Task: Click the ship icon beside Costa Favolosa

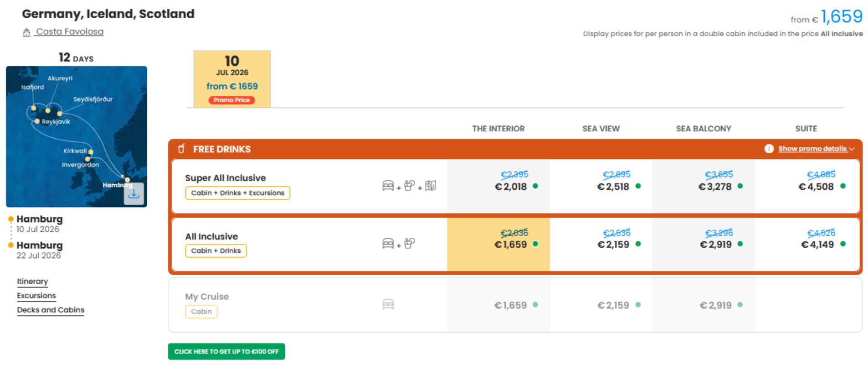Action: pyautogui.click(x=26, y=32)
